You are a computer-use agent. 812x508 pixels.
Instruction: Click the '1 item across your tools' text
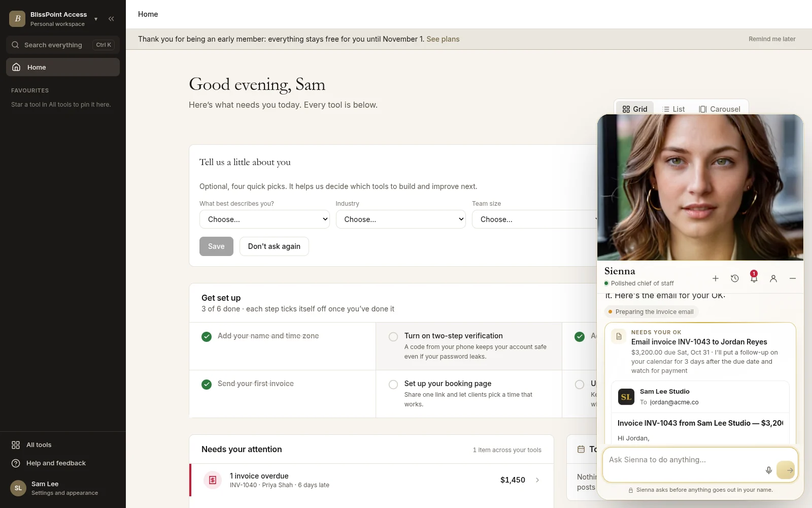(x=507, y=450)
